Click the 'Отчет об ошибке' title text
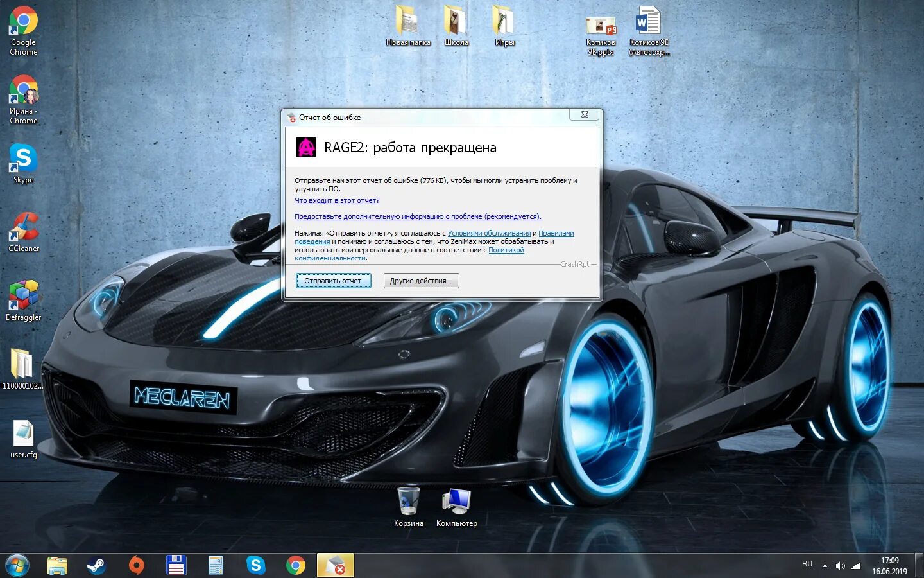 point(330,118)
